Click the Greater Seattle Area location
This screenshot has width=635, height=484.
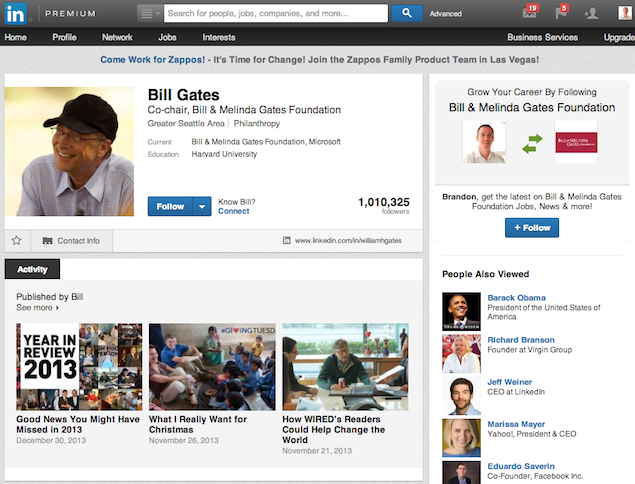point(186,123)
